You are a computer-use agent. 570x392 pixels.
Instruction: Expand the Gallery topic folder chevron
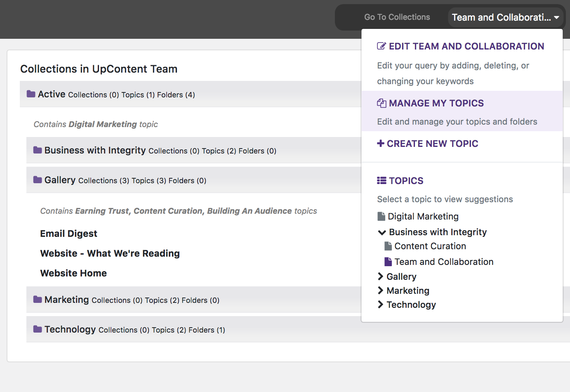(381, 276)
